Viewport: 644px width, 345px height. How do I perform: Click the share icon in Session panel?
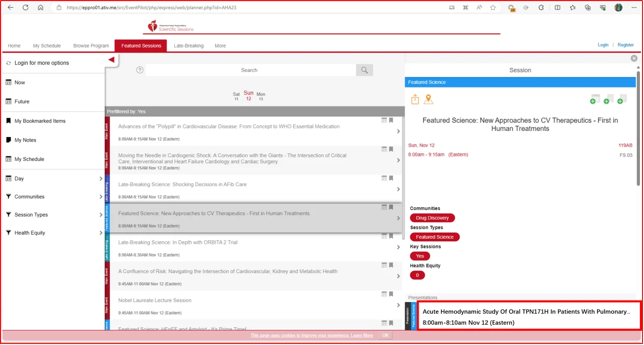click(415, 99)
